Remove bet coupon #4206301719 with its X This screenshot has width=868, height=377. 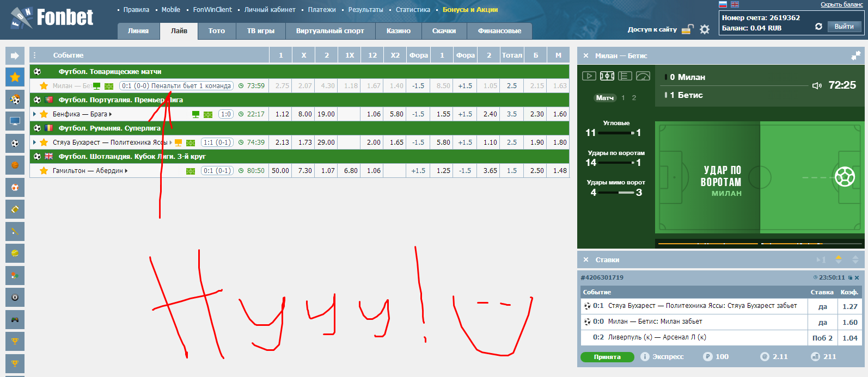pos(857,277)
